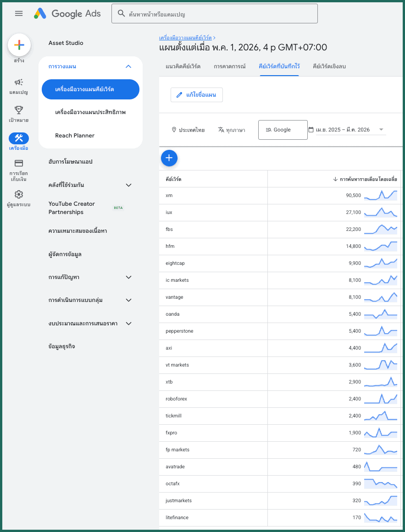Click the keyword vt markets
Viewport: 405px width, 532px height.
pyautogui.click(x=177, y=365)
